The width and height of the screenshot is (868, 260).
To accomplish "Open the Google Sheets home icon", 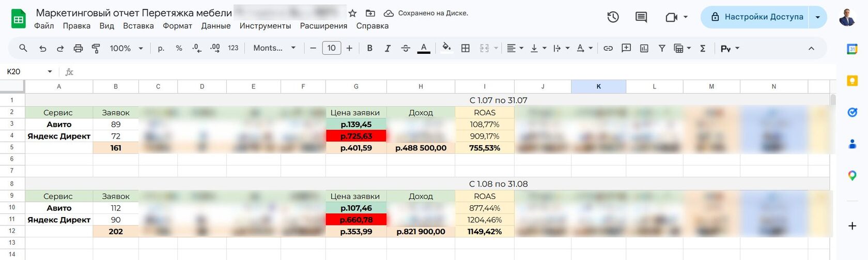I will click(19, 19).
